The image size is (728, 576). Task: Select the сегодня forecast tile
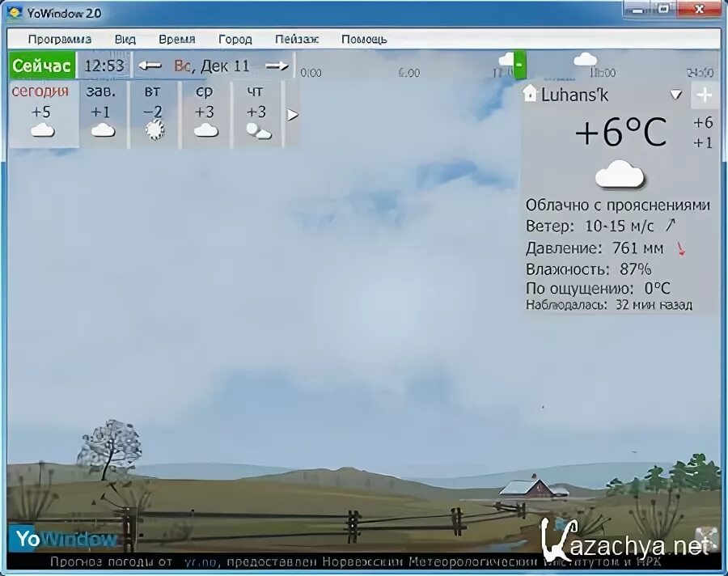[x=44, y=114]
